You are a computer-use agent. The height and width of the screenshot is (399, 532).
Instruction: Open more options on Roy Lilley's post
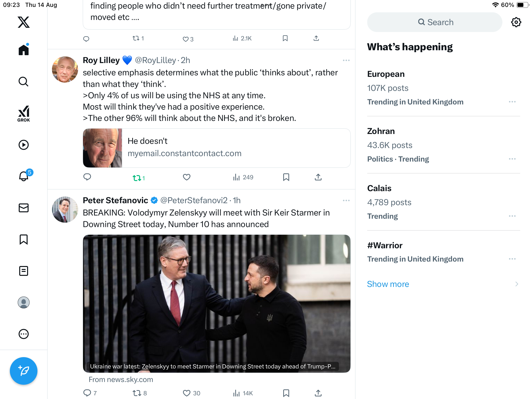(x=346, y=60)
